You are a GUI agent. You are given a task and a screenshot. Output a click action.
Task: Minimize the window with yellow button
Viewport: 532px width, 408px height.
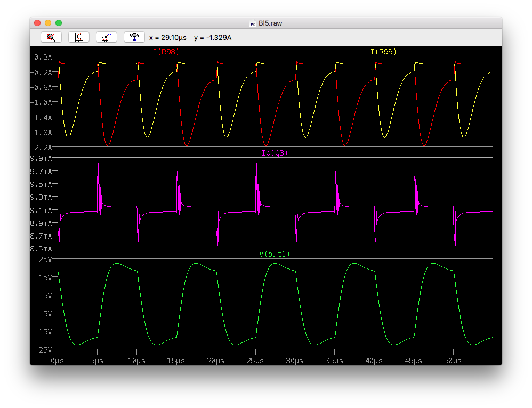tap(48, 23)
